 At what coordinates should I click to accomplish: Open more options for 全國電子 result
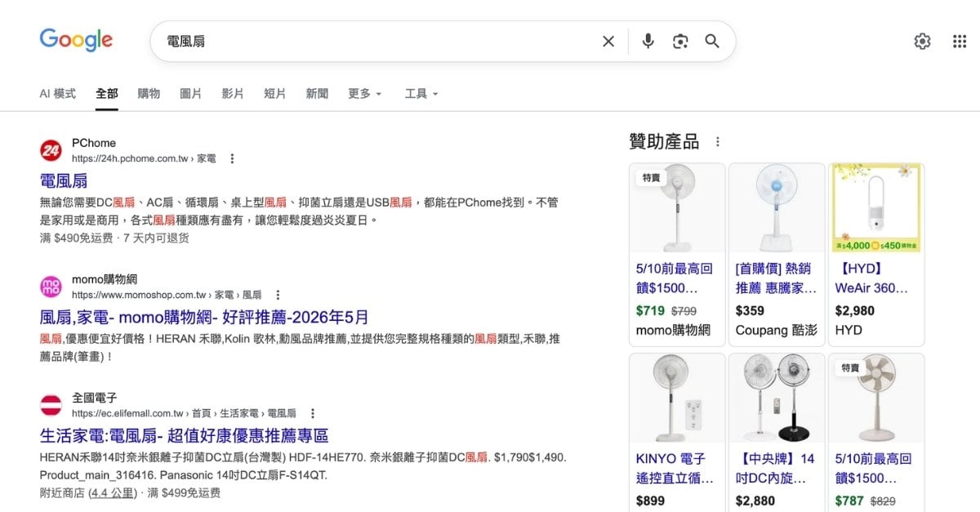[312, 414]
